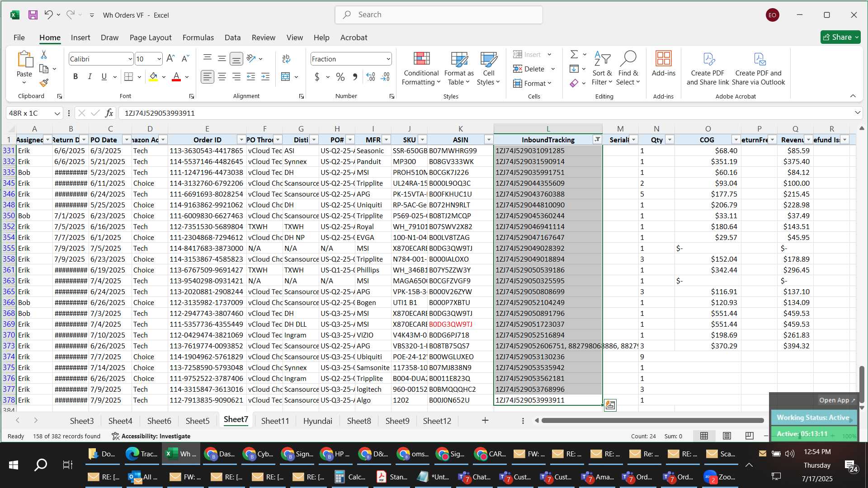Decrease decimal places
Image resolution: width=868 pixels, height=488 pixels.
tap(386, 77)
